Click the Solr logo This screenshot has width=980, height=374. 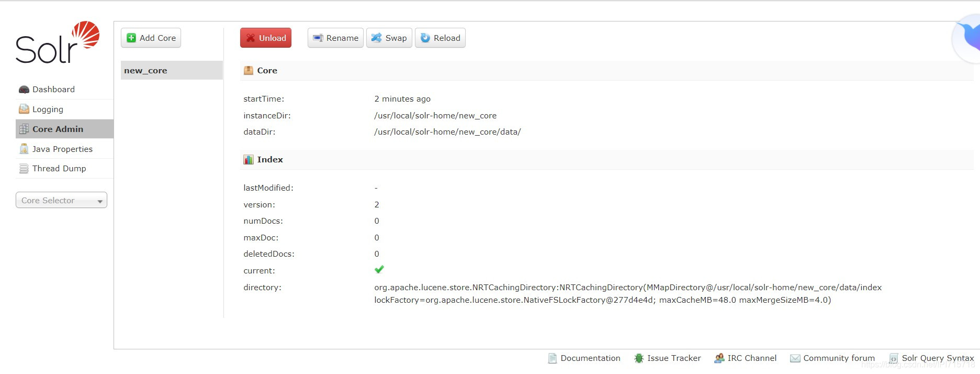[x=58, y=42]
